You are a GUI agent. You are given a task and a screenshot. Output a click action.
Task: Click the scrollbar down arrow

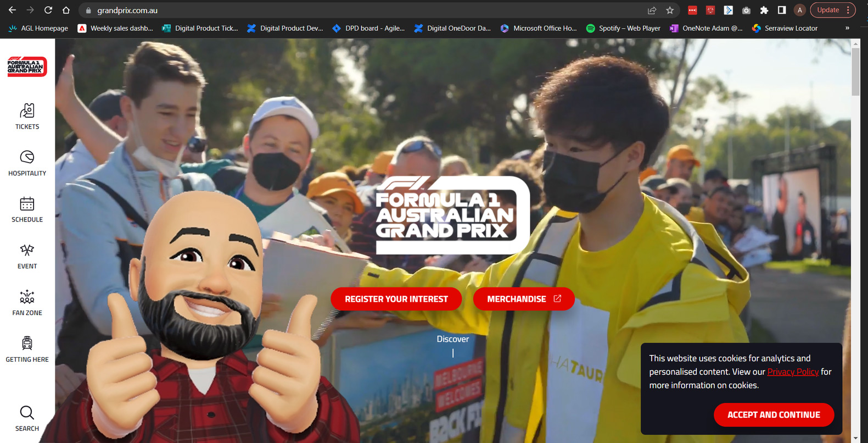coord(855,439)
